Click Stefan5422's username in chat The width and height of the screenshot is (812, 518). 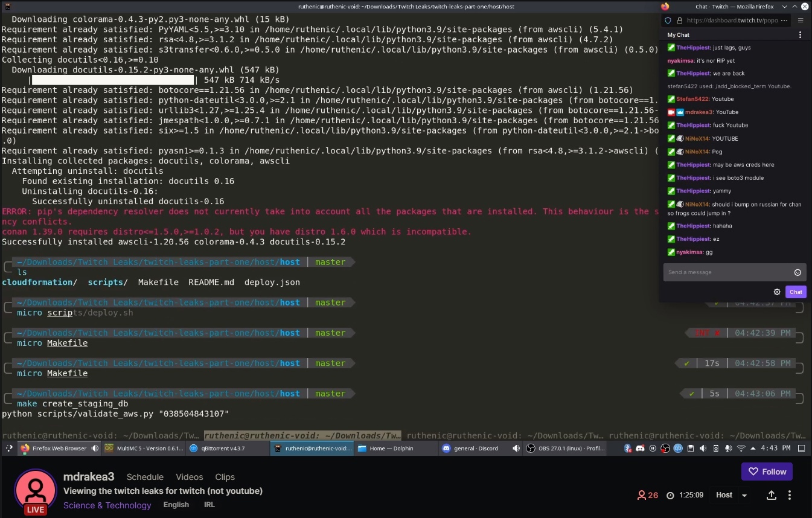click(692, 99)
